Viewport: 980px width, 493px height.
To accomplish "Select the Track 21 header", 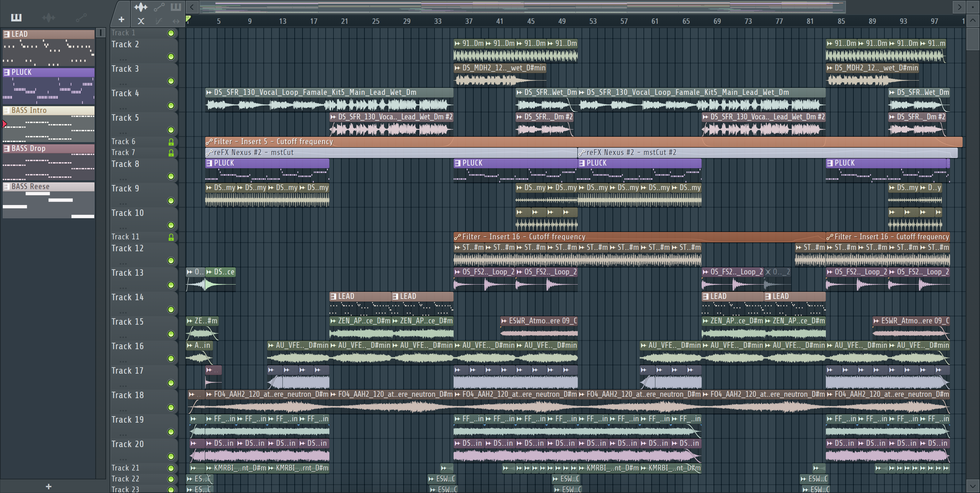I will tap(144, 468).
